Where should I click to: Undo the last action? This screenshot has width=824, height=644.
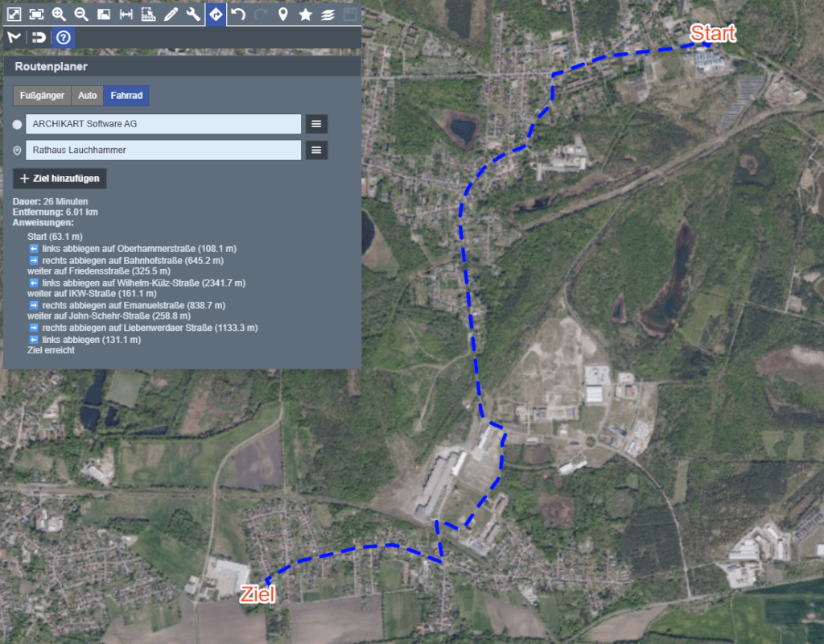(x=238, y=14)
